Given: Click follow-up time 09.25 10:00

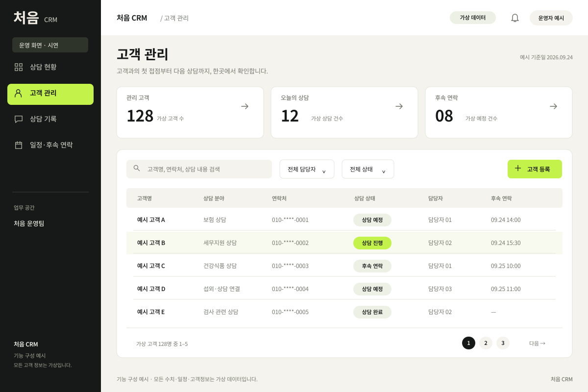Looking at the screenshot, I should click(506, 266).
